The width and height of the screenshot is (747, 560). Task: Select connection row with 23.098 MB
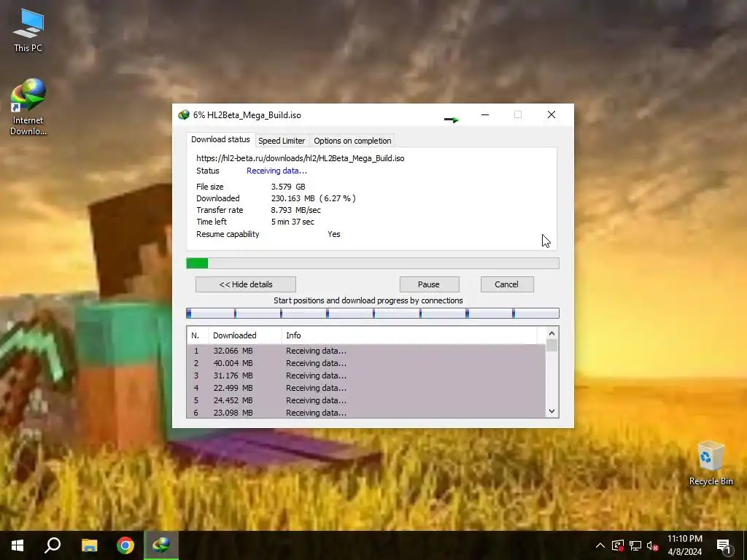366,413
